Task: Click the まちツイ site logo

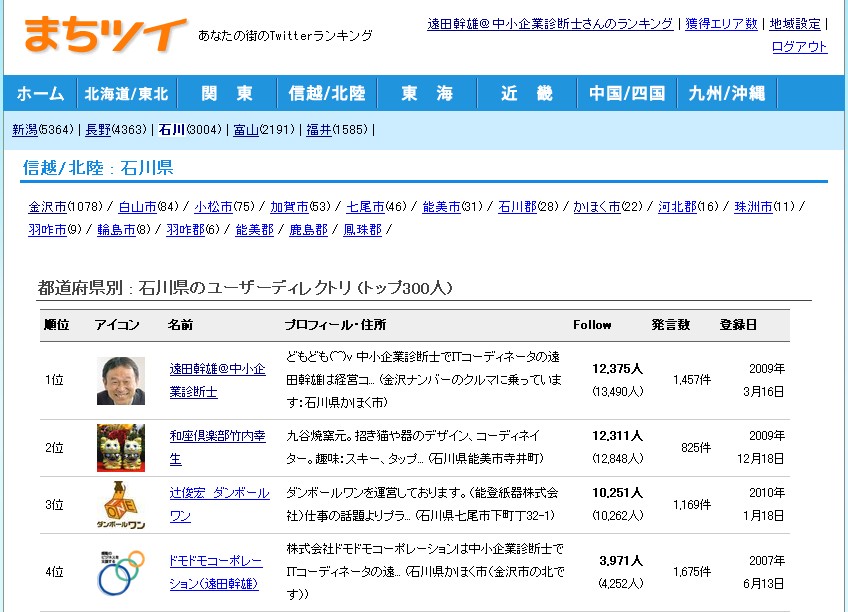Action: 105,36
